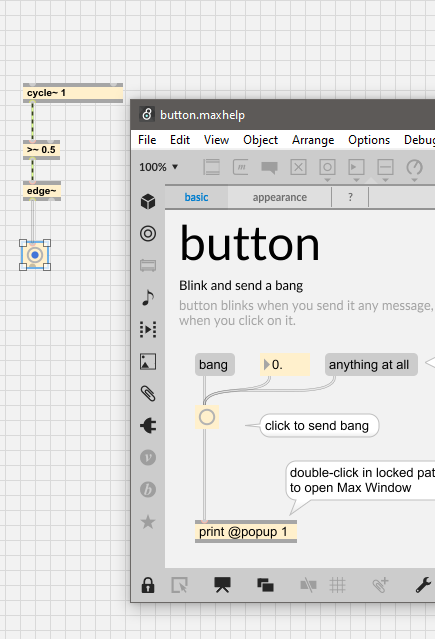Open the Video browser icon in sidebar
The width and height of the screenshot is (435, 639).
click(148, 329)
